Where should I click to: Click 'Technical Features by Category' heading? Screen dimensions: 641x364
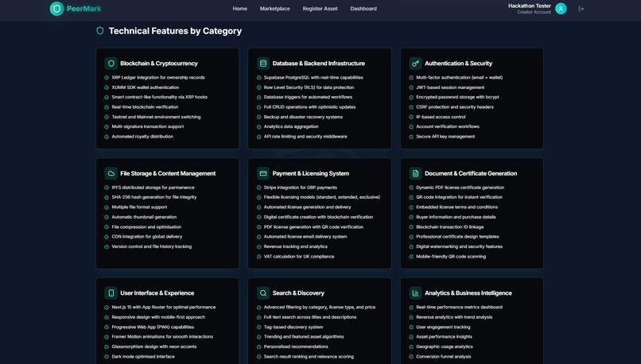[x=176, y=31]
